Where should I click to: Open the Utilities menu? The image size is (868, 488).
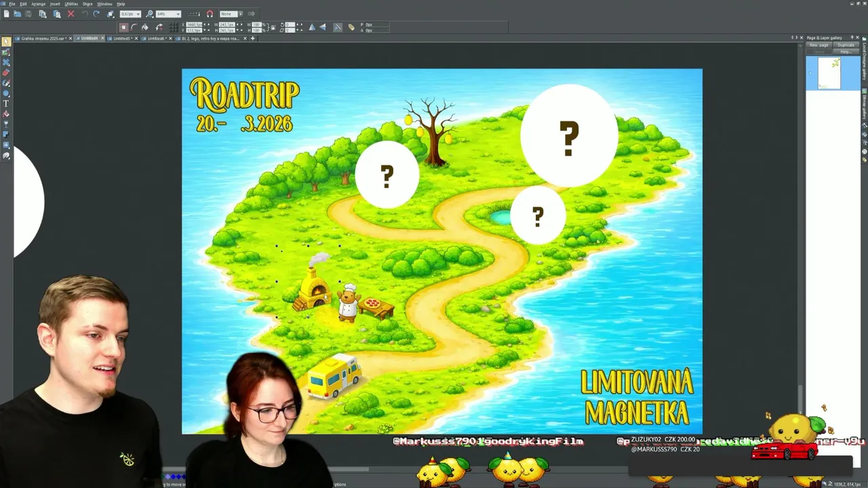(x=71, y=4)
